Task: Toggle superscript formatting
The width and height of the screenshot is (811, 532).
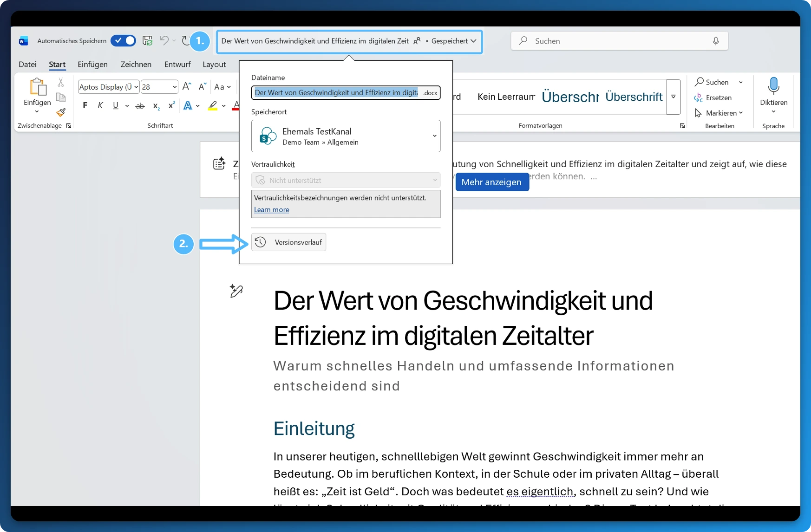Action: pos(171,105)
